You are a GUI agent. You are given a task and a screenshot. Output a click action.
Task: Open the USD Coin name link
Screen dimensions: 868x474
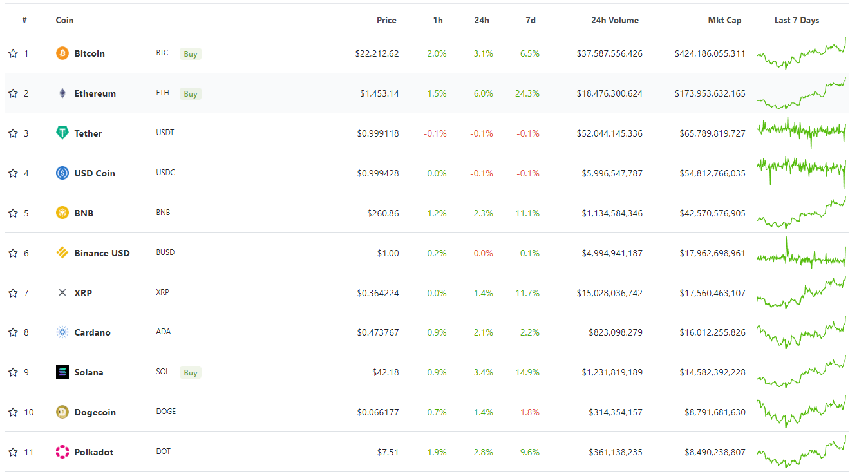pyautogui.click(x=95, y=173)
